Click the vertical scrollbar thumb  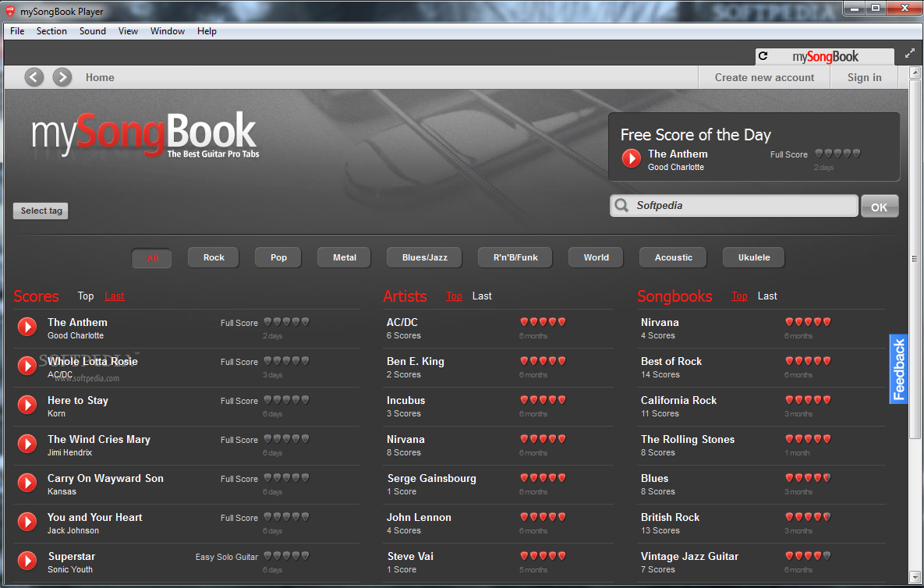(915, 259)
